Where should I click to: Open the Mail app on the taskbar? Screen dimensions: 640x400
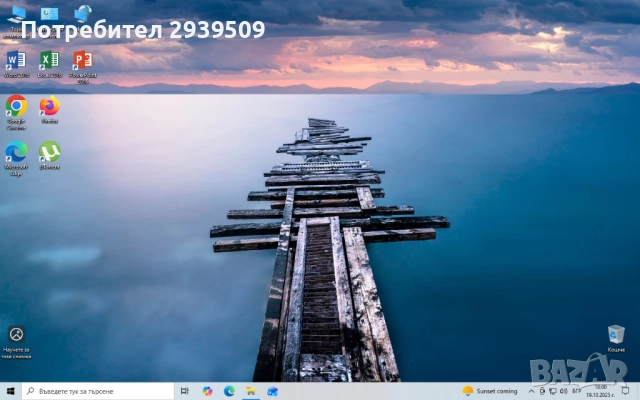tap(272, 391)
